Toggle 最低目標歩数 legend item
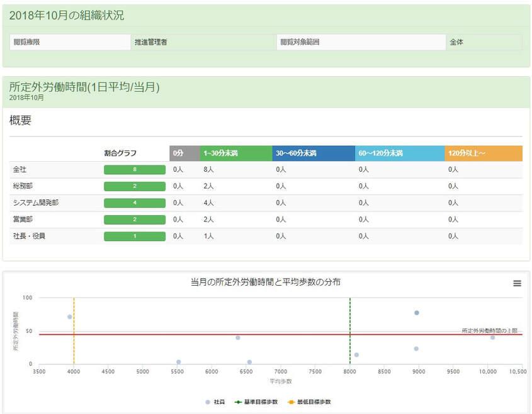 (309, 402)
